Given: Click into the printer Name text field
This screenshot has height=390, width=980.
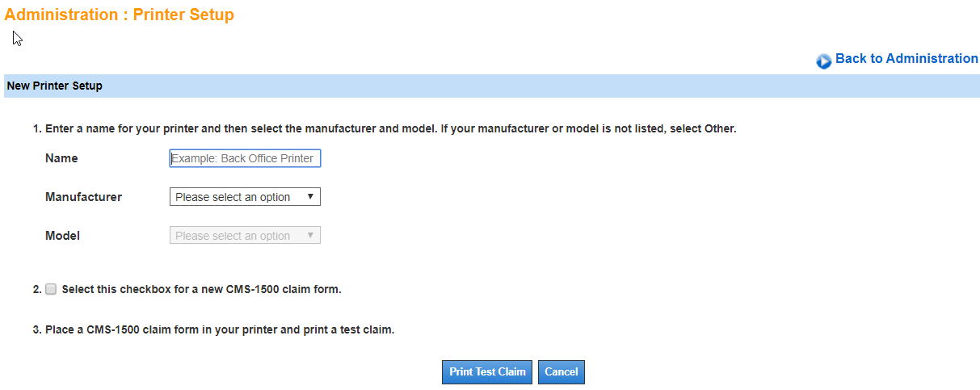Looking at the screenshot, I should click(245, 158).
